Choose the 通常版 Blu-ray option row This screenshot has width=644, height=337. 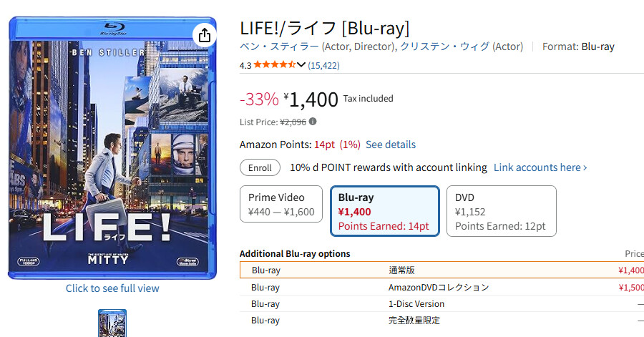pyautogui.click(x=441, y=270)
